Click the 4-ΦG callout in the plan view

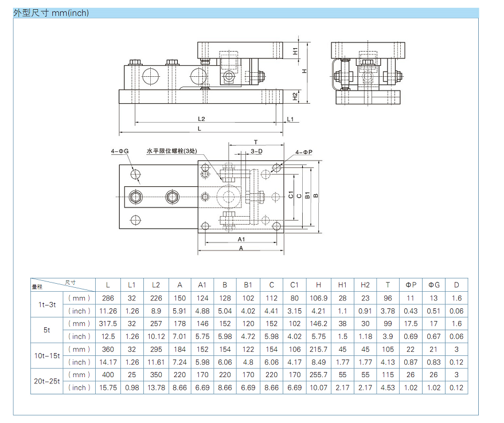120,151
